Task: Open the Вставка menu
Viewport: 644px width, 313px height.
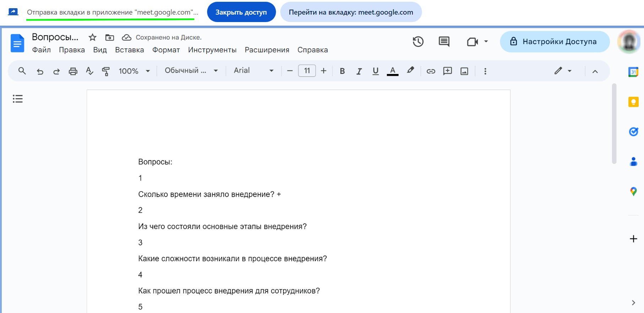Action: click(129, 50)
